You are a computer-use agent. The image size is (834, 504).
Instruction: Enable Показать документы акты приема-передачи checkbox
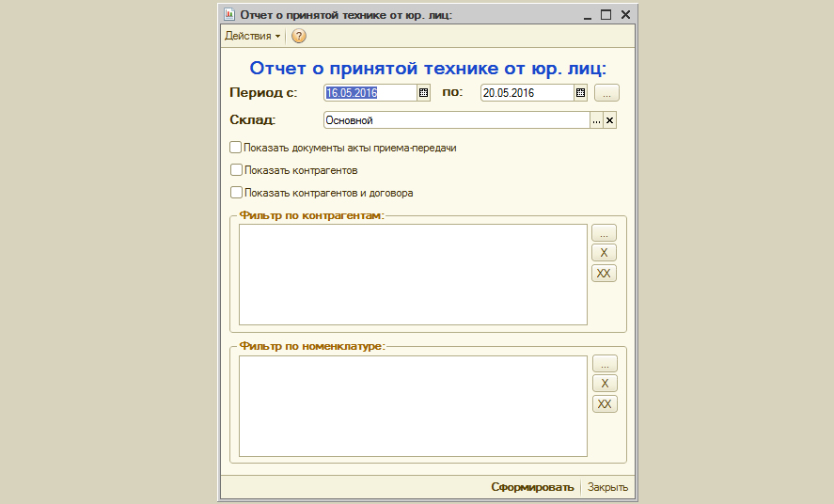(236, 148)
